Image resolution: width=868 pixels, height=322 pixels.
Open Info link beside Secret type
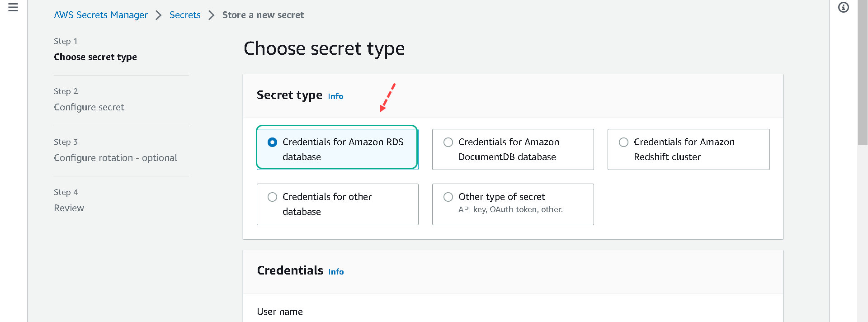335,96
